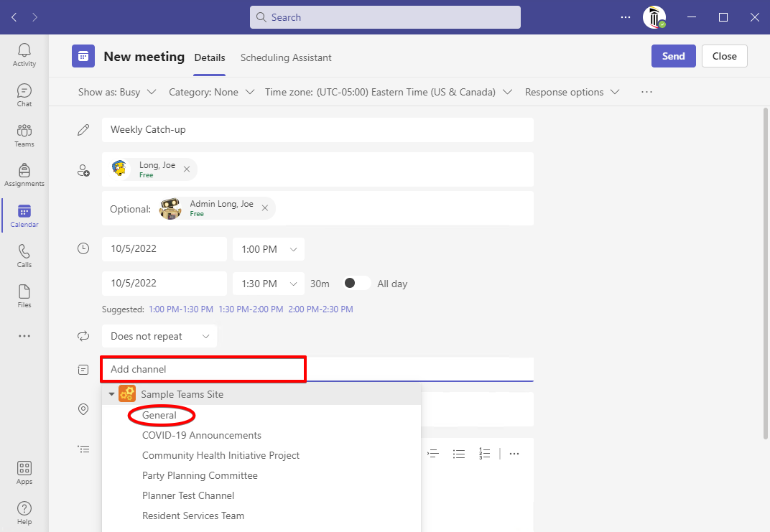The image size is (770, 532).
Task: Open Calls from the sidebar
Action: 24,256
